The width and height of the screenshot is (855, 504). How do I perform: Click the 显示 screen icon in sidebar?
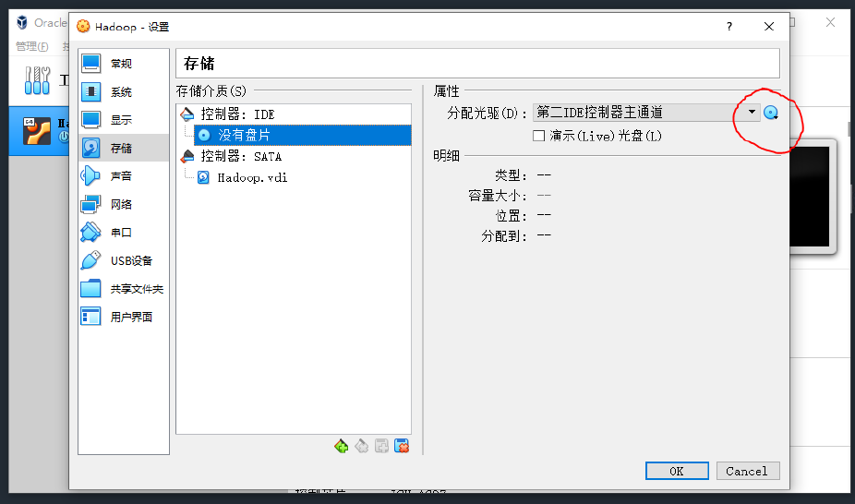click(x=91, y=120)
